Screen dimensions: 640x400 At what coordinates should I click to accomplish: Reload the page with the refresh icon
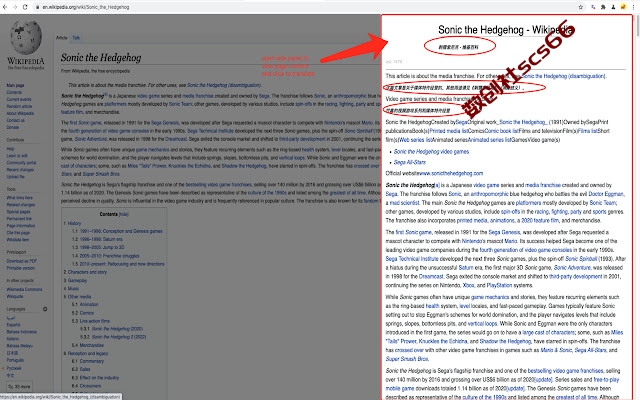(x=25, y=7)
